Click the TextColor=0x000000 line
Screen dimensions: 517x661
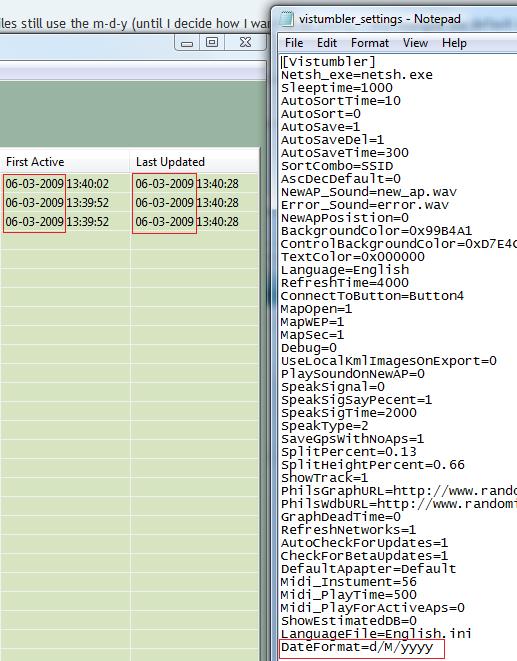(x=353, y=257)
